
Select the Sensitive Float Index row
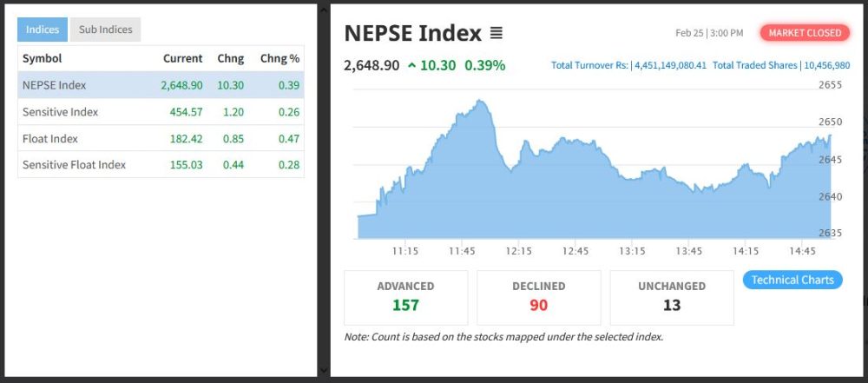point(161,164)
